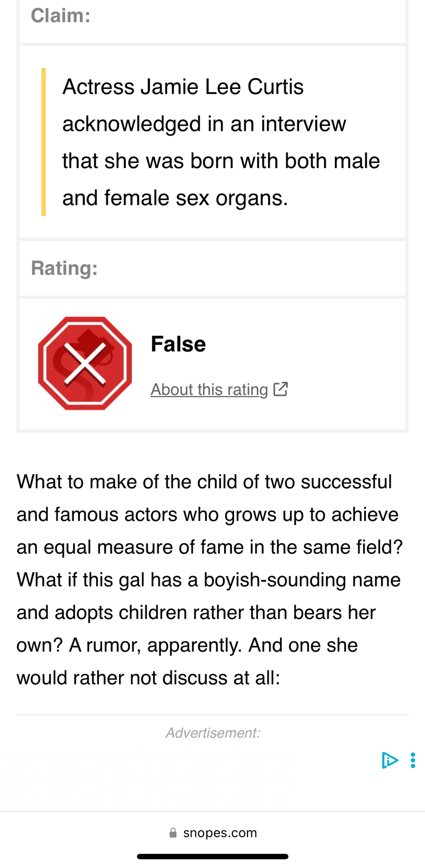The image size is (425, 868).
Task: Tap 'would rather not discuss at all'
Action: [148, 678]
